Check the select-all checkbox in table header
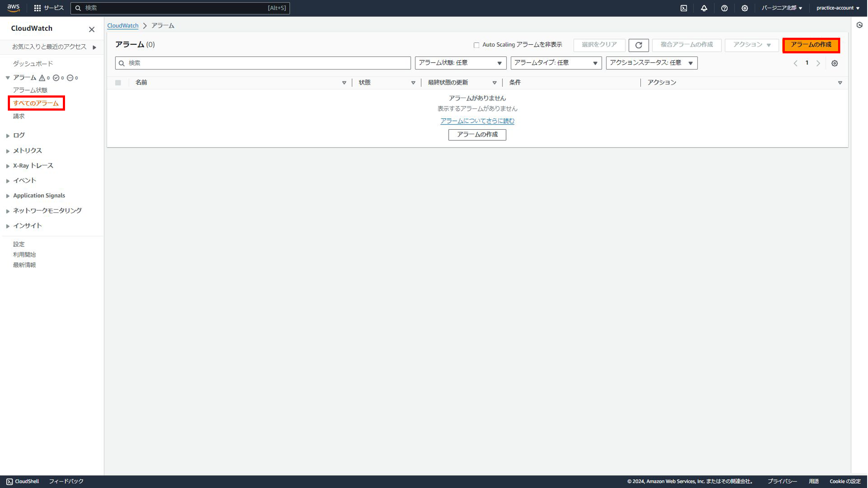868x488 pixels. click(x=118, y=82)
